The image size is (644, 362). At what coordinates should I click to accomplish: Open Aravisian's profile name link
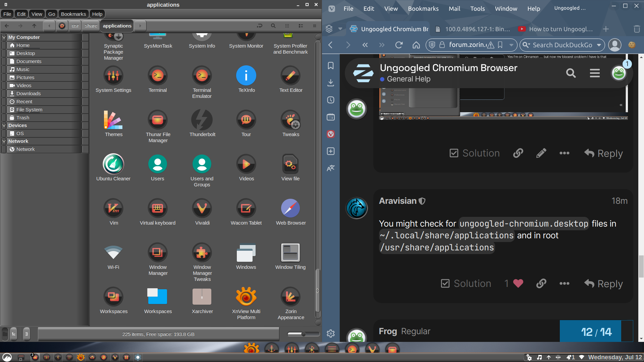pos(397,201)
